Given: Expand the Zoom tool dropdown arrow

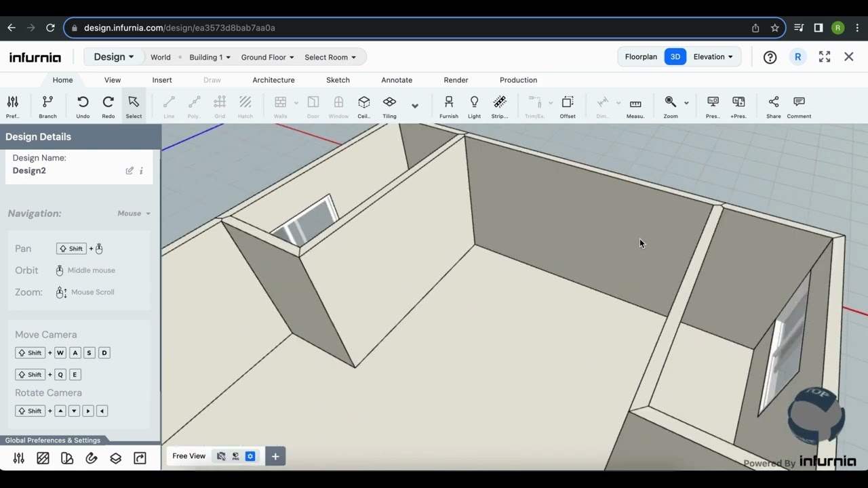Looking at the screenshot, I should (x=686, y=103).
